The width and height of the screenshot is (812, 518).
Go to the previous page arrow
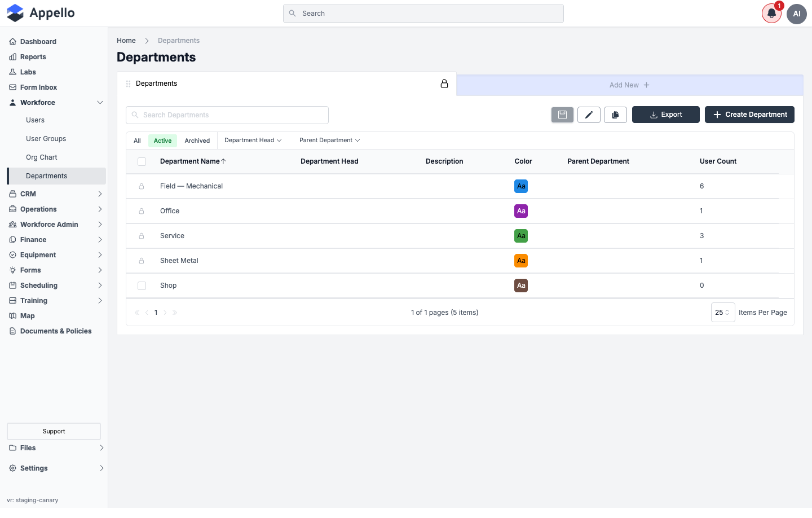147,313
